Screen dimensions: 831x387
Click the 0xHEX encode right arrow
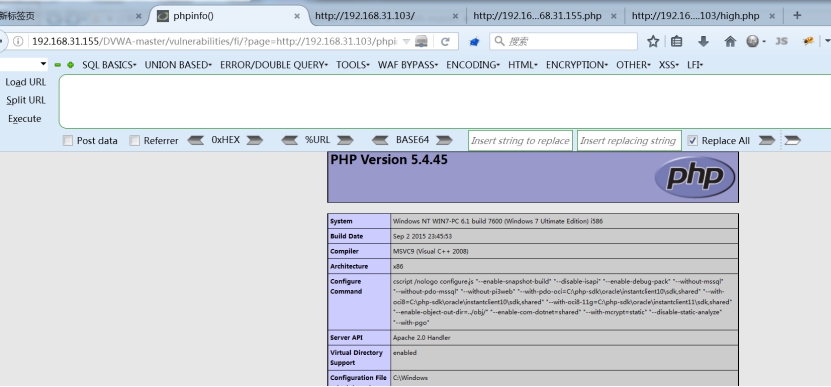(x=254, y=140)
